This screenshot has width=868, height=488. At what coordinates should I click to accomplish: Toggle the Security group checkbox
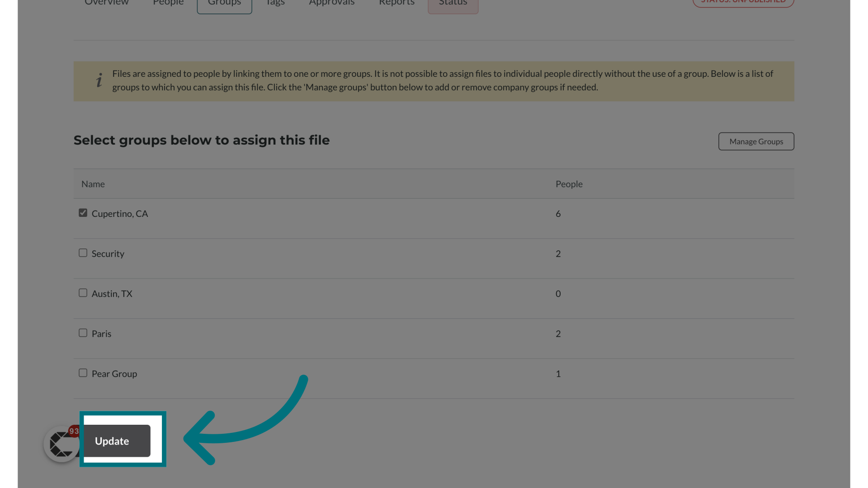point(82,253)
